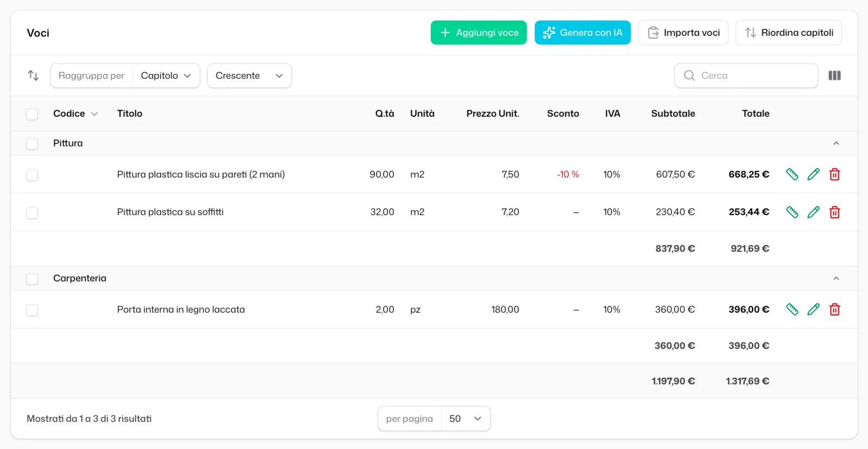Click the 7,20 unit price cell

(510, 212)
